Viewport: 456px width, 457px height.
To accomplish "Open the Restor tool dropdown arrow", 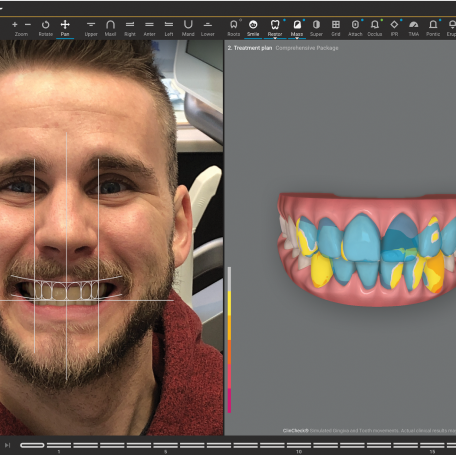I will 275,39.
